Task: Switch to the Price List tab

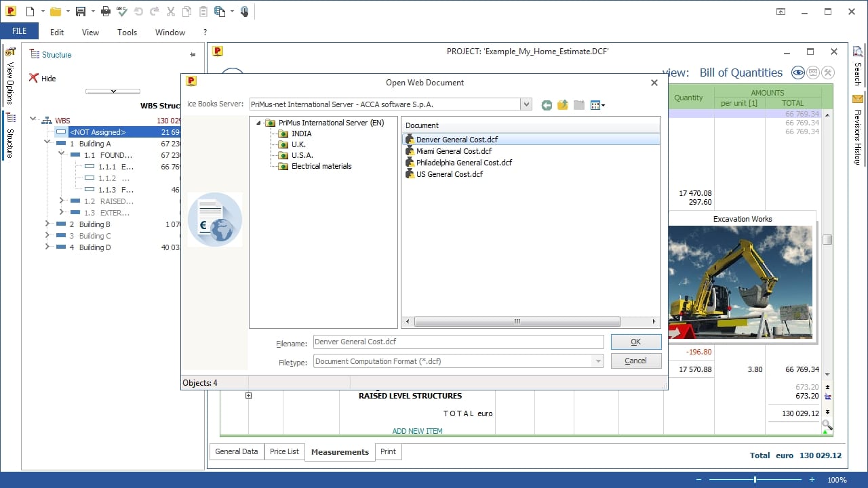Action: (284, 451)
